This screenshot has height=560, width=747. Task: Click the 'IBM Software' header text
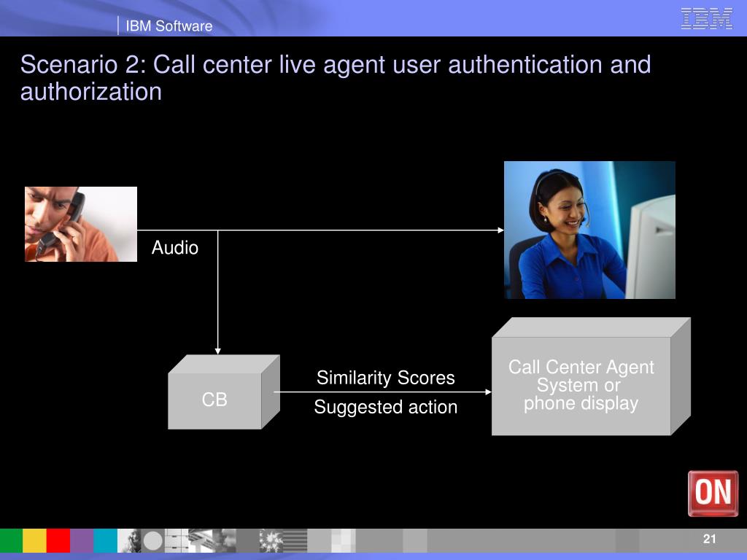tap(169, 26)
